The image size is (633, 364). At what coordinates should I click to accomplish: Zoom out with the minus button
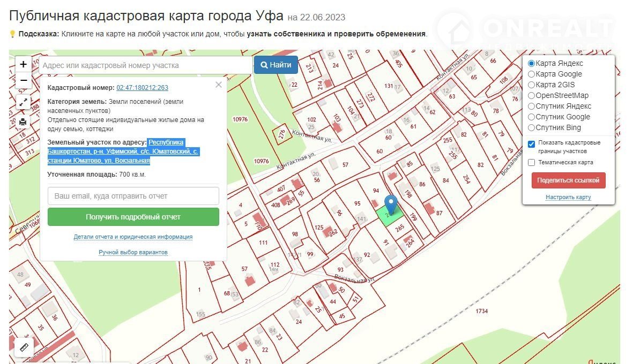click(23, 81)
